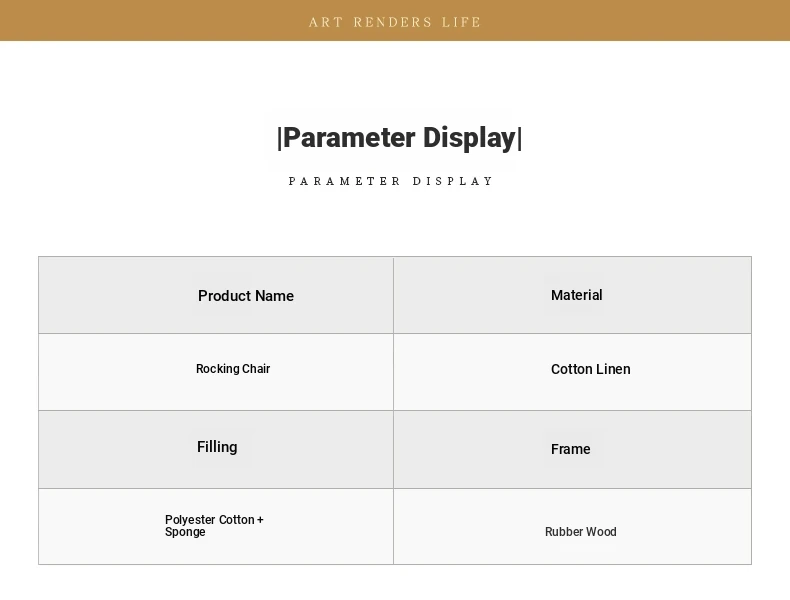Click the ART RENDERS LIFE banner text
Screen dimensions: 790x600
[395, 22]
